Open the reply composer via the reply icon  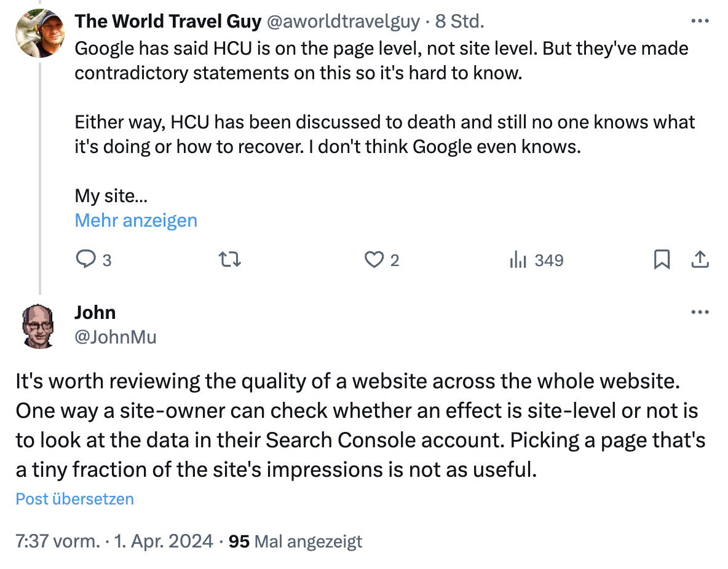click(x=87, y=260)
